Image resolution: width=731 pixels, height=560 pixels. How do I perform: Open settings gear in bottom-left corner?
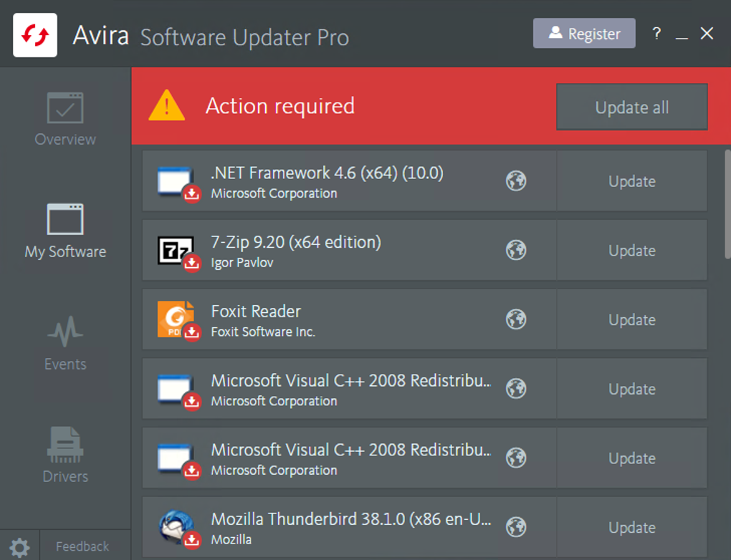pyautogui.click(x=19, y=548)
